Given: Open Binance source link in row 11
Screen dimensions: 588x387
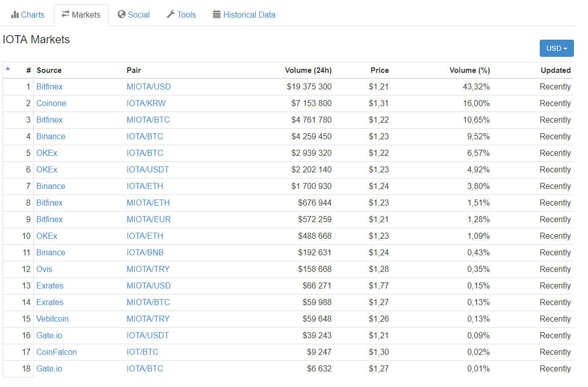Looking at the screenshot, I should pos(51,253).
